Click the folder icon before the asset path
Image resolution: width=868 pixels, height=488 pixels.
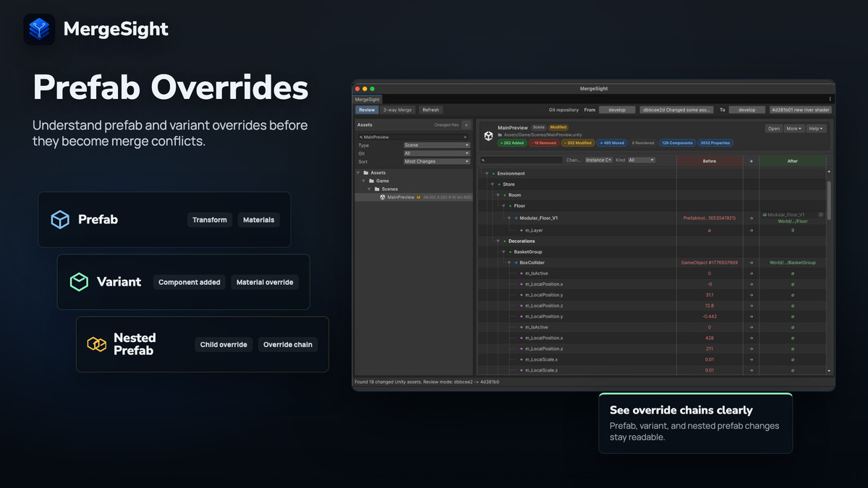pos(501,135)
